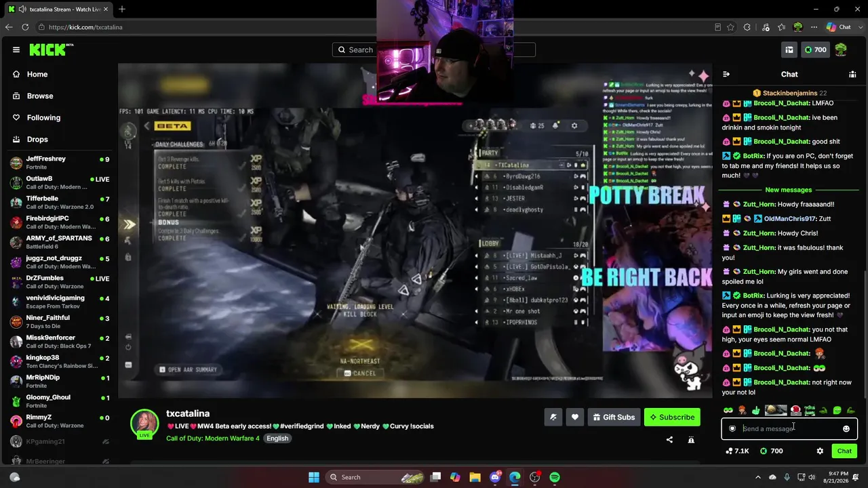Expand the Copilot Chat dropdown arrow
This screenshot has height=488, width=868.
[x=859, y=27]
